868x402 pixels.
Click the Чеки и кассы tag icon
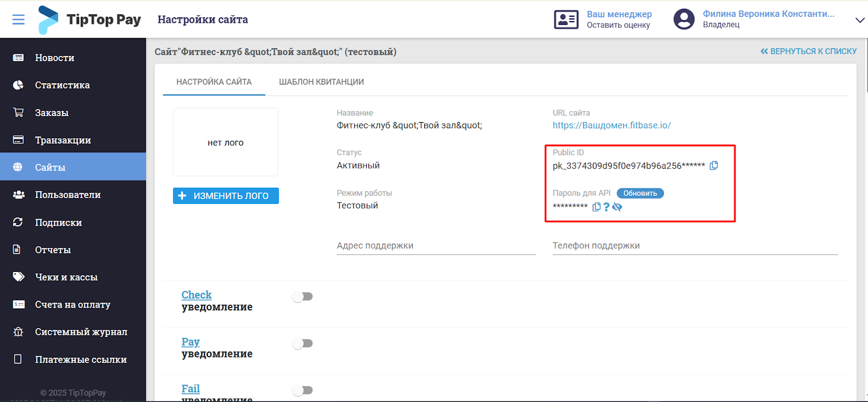[x=18, y=277]
